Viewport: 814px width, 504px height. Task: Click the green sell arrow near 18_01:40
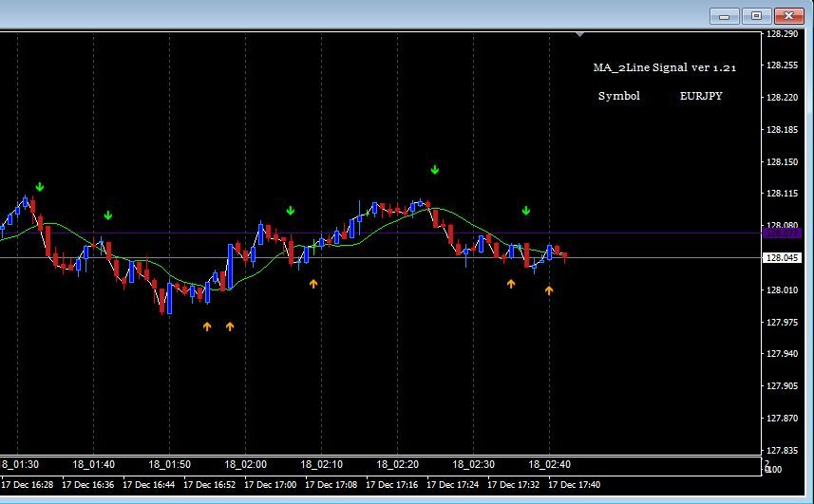click(108, 215)
